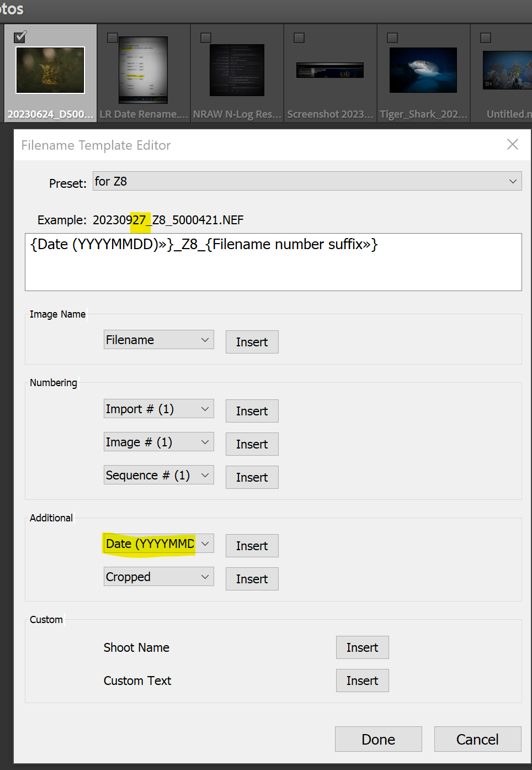The image size is (532, 770).
Task: Insert the Sequence # token
Action: coord(252,477)
